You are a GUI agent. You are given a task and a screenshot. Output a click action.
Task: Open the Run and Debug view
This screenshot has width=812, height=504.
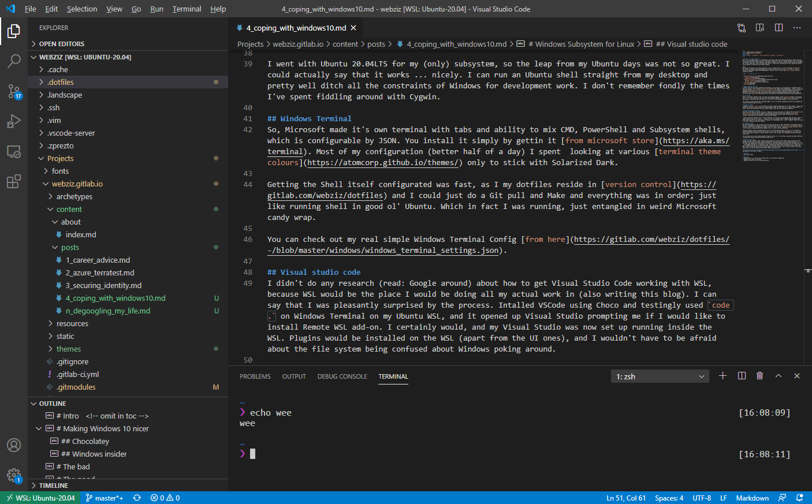tap(14, 121)
